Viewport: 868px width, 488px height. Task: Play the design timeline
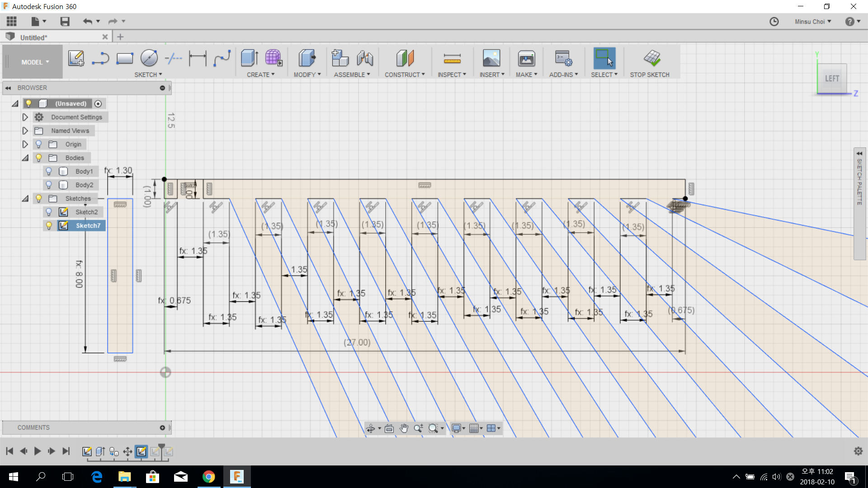(x=38, y=451)
